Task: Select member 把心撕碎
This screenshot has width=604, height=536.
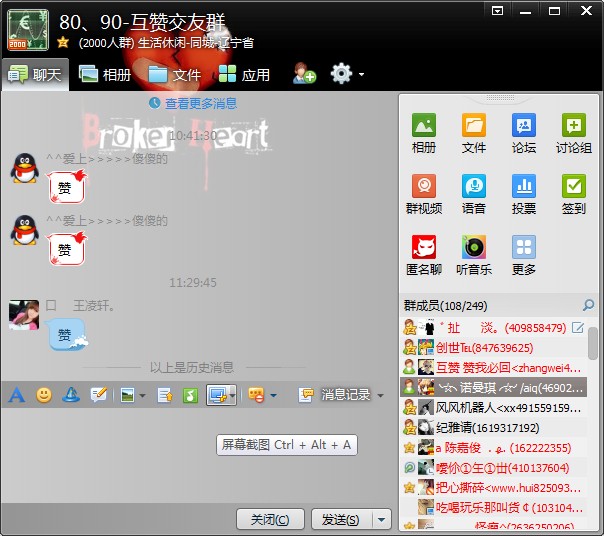Action: 494,488
